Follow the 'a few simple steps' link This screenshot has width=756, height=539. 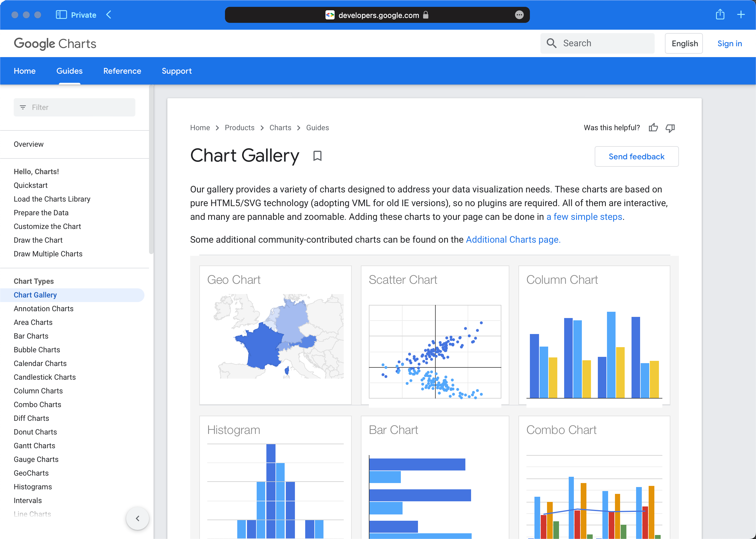(x=584, y=217)
